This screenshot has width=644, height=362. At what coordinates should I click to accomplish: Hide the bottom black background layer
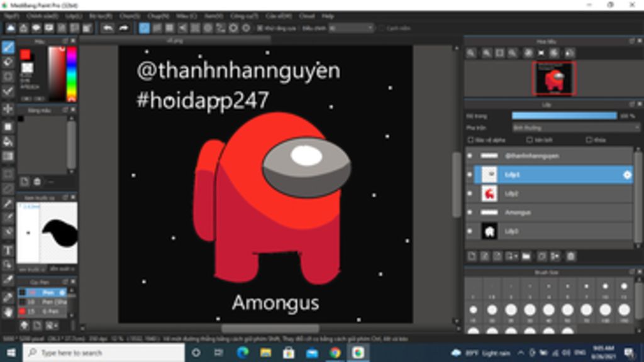point(469,231)
